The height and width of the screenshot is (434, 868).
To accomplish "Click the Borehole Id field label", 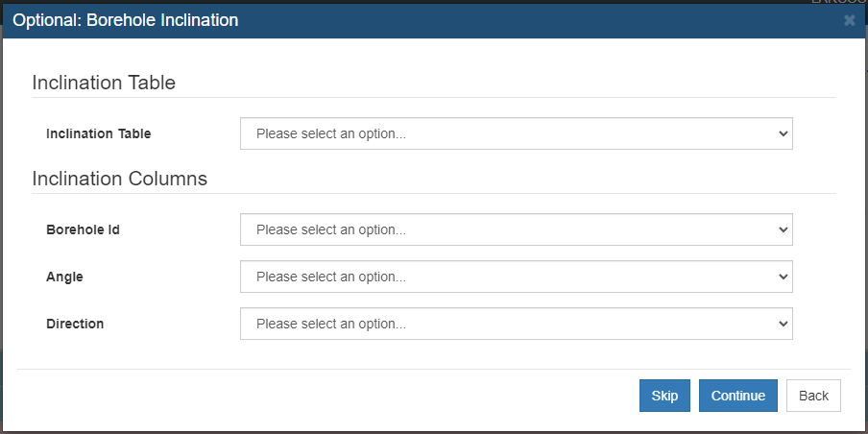I will point(83,229).
